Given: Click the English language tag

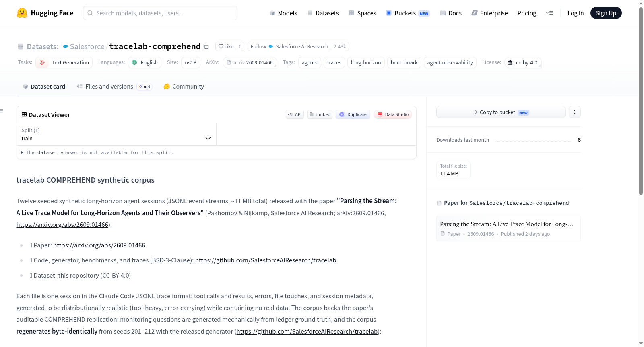Looking at the screenshot, I should pyautogui.click(x=145, y=62).
